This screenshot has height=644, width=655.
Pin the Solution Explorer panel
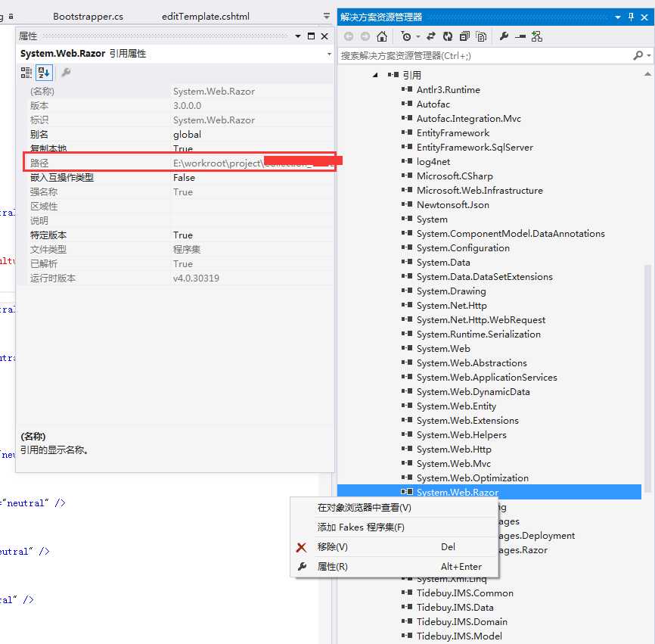coord(631,17)
